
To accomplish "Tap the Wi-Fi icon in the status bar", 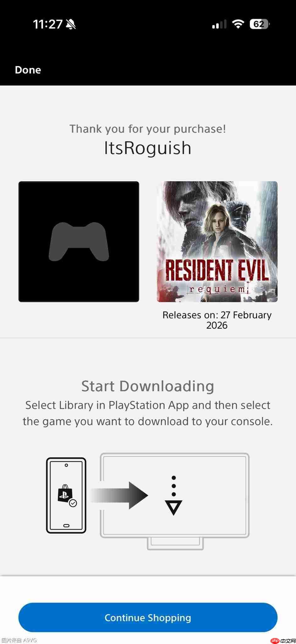I will pyautogui.click(x=238, y=24).
